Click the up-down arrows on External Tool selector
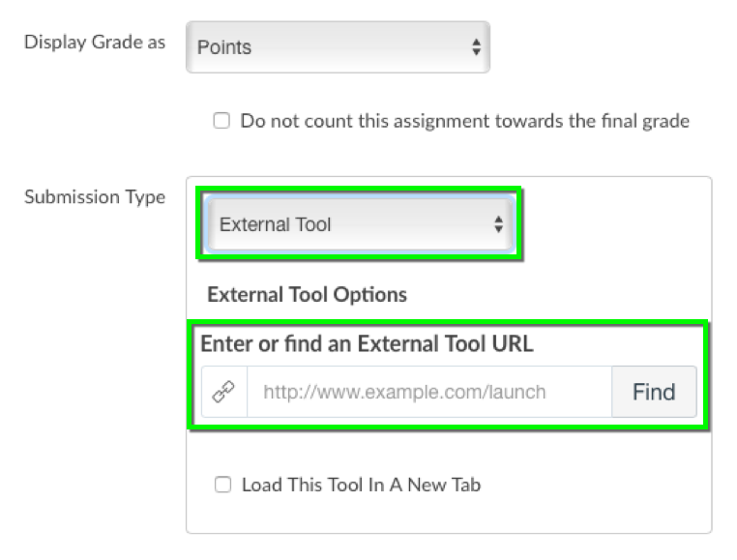 pos(499,224)
